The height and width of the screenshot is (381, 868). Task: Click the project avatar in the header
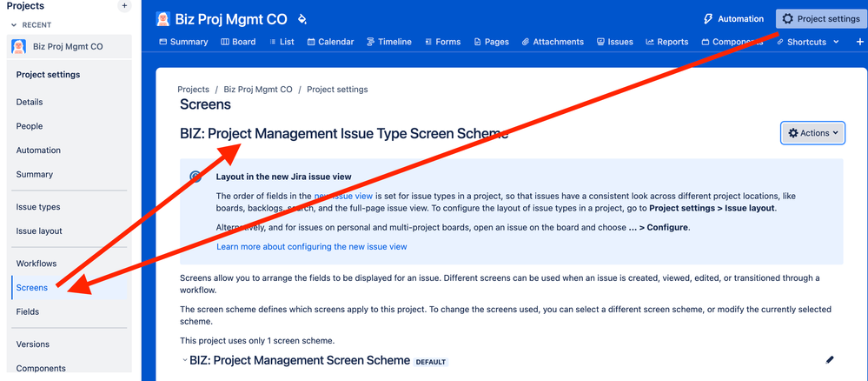pos(162,19)
